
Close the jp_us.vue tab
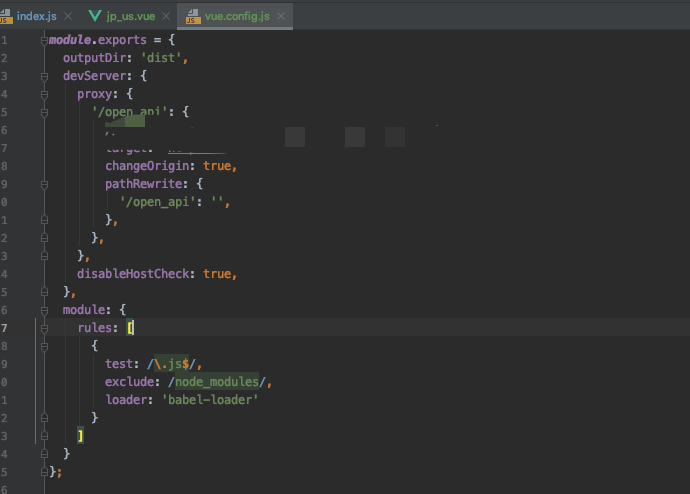[x=166, y=16]
